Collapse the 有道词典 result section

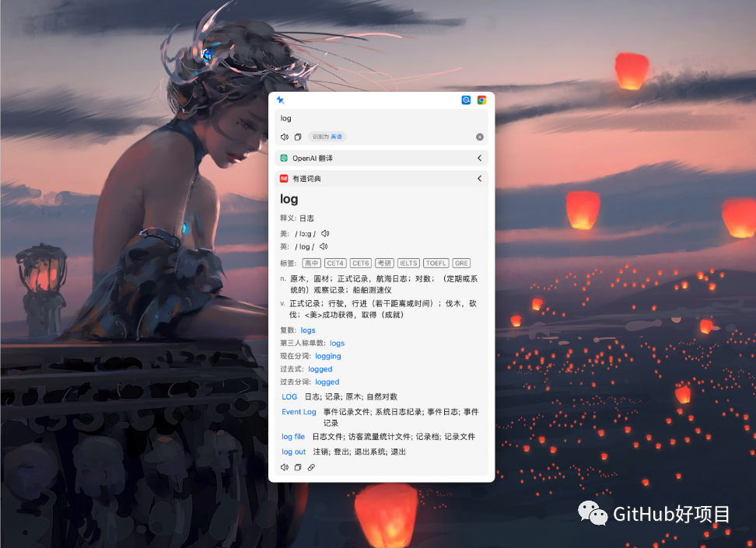tap(479, 178)
